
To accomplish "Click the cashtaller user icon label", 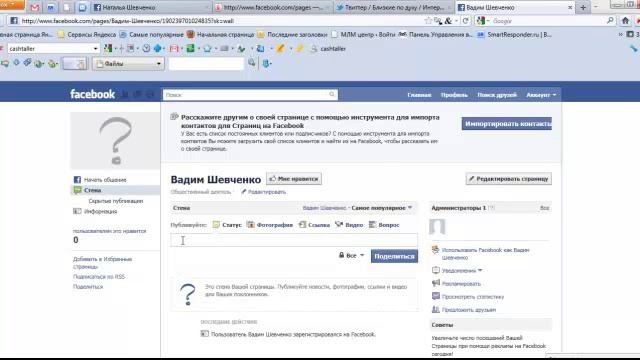I will (x=328, y=49).
